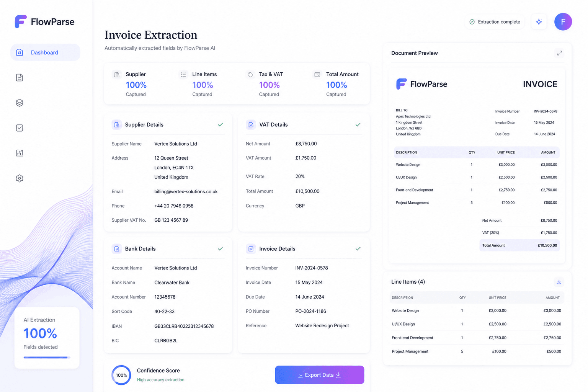Select the BIC value CLRBGB2L
This screenshot has height=392, width=588.
click(166, 341)
